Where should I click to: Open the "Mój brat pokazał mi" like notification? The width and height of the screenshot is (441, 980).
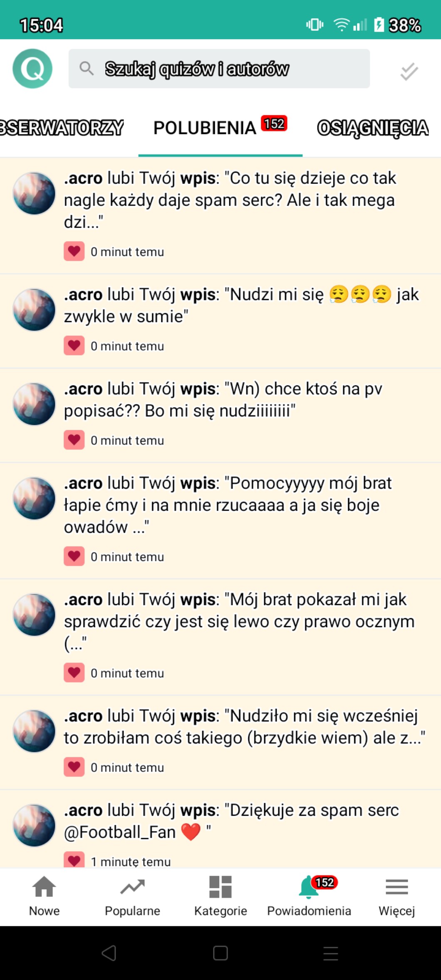point(220,637)
